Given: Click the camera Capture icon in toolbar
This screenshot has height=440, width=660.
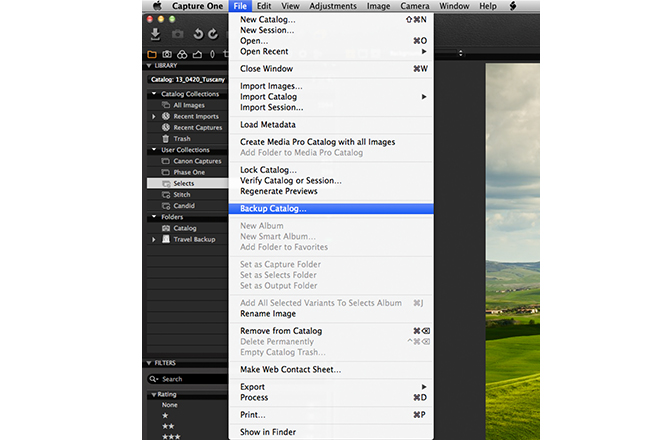Looking at the screenshot, I should tap(178, 34).
